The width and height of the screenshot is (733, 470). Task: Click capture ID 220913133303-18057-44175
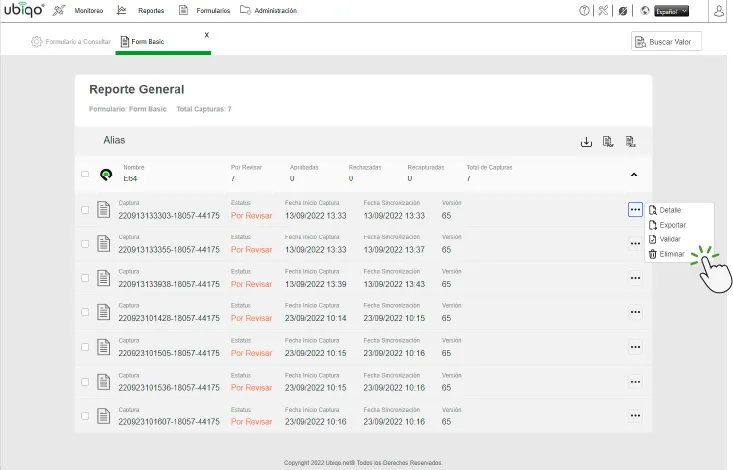click(169, 216)
